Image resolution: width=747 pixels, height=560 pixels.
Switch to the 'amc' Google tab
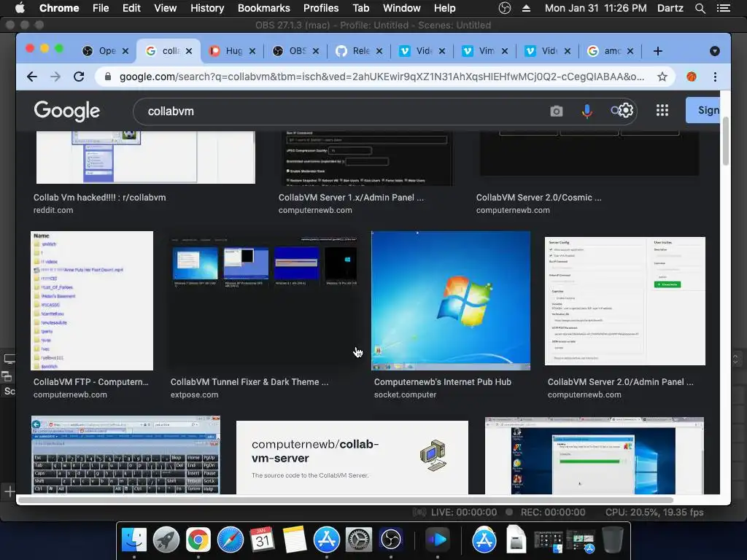pyautogui.click(x=612, y=51)
